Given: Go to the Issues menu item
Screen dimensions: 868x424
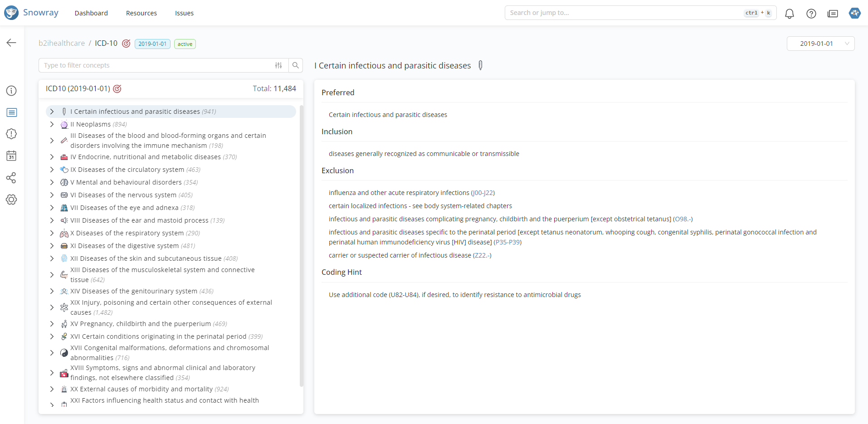Looking at the screenshot, I should pos(184,13).
